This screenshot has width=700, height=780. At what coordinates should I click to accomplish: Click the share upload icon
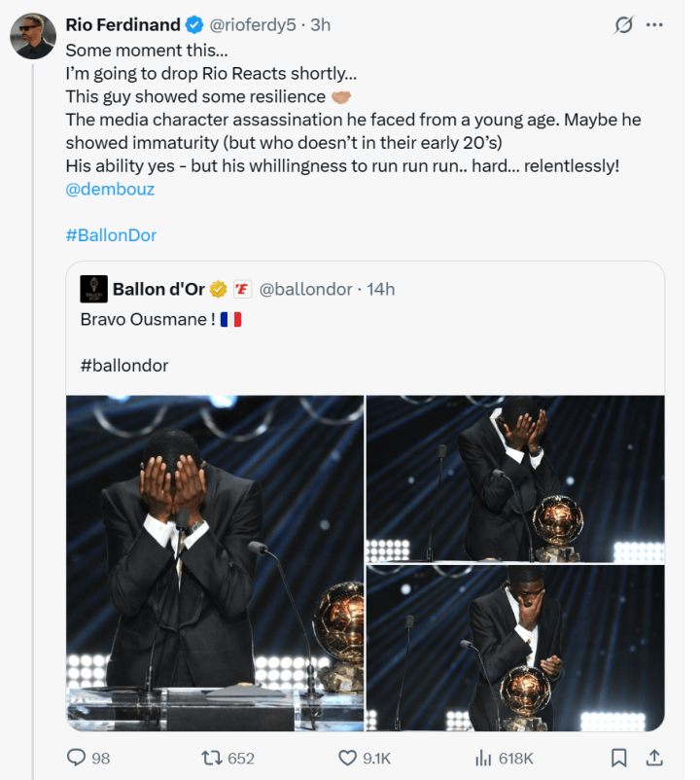point(654,757)
